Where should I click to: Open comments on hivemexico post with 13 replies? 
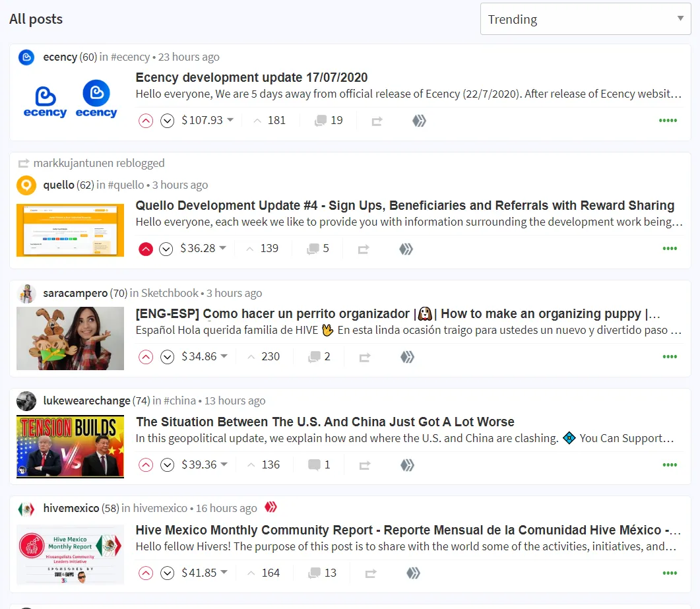pyautogui.click(x=322, y=573)
